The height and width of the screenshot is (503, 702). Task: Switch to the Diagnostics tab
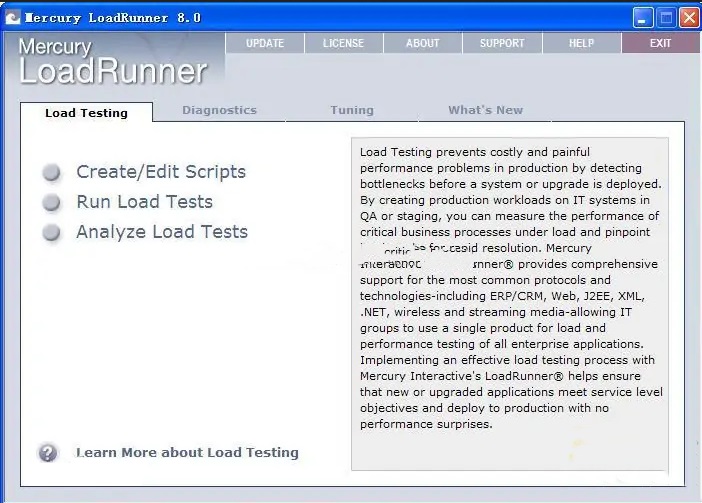(219, 110)
